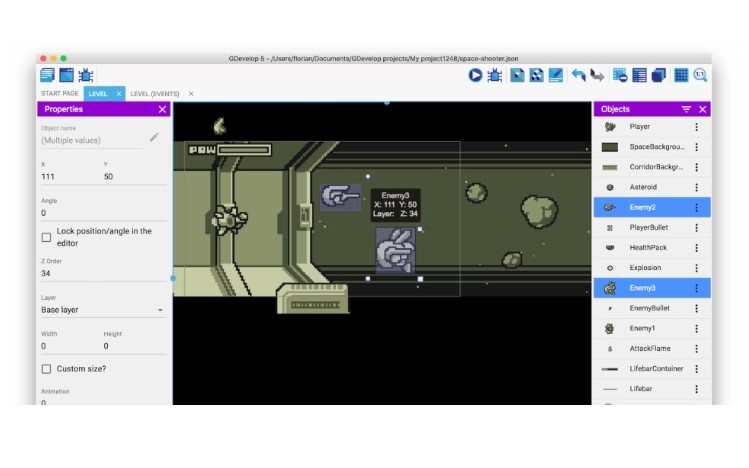This screenshot has width=749, height=468.
Task: Close the Properties panel
Action: pyautogui.click(x=162, y=109)
